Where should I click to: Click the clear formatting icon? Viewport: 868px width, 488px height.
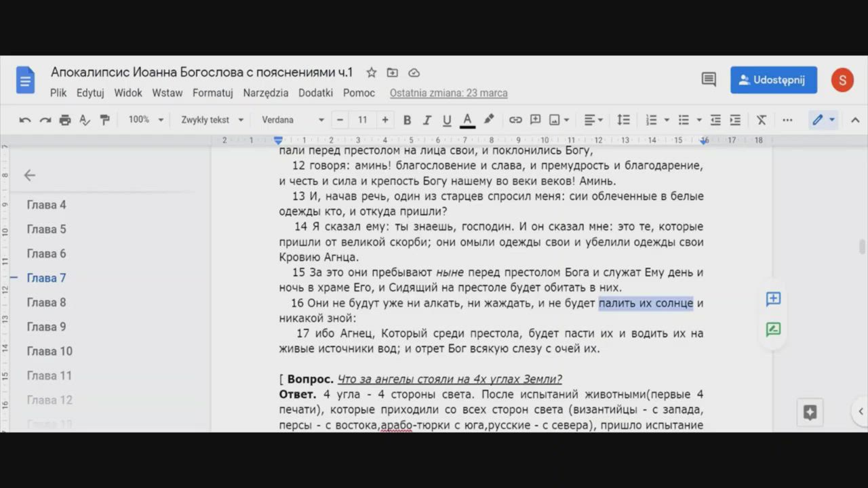761,120
